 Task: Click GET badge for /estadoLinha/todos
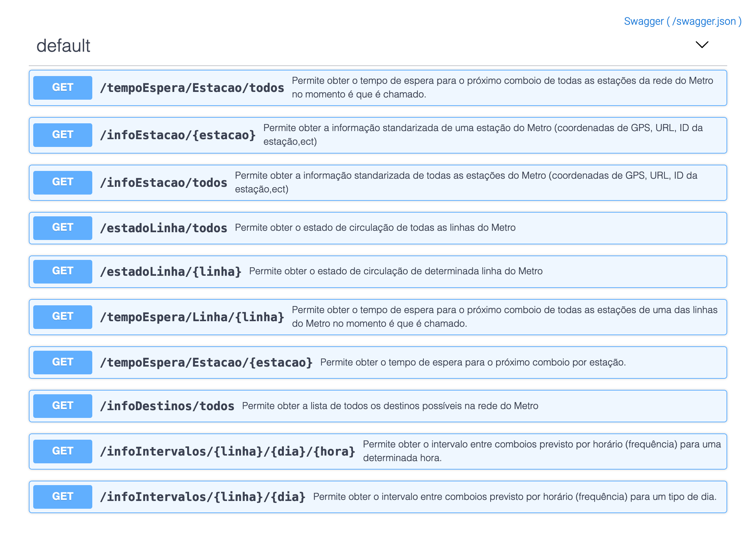point(63,228)
